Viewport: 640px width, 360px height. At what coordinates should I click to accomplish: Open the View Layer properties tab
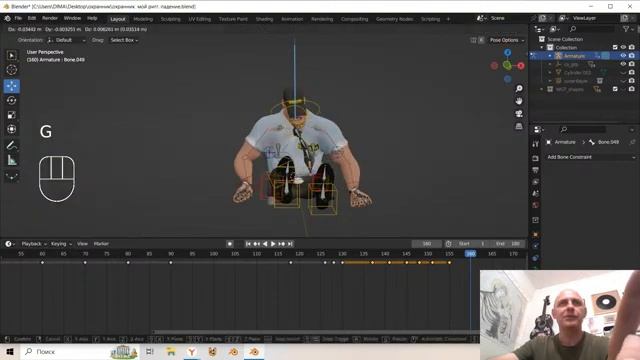[536, 182]
